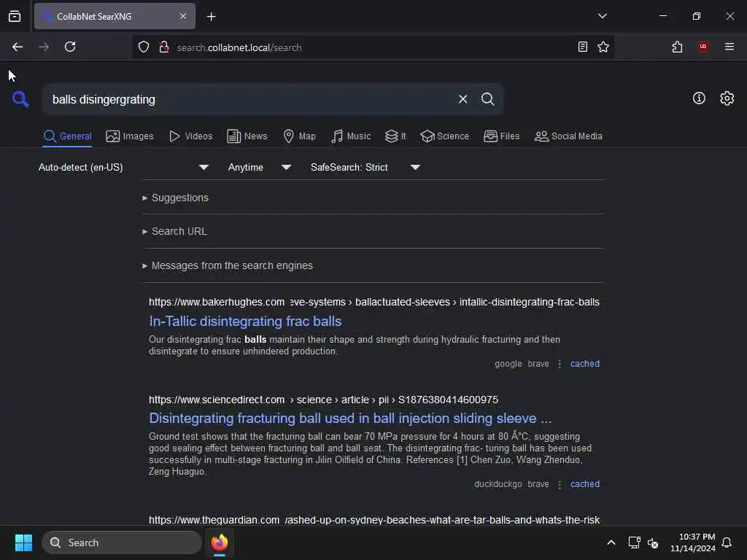Click duckduckgo engine label on second result
This screenshot has width=747, height=560.
coord(498,484)
